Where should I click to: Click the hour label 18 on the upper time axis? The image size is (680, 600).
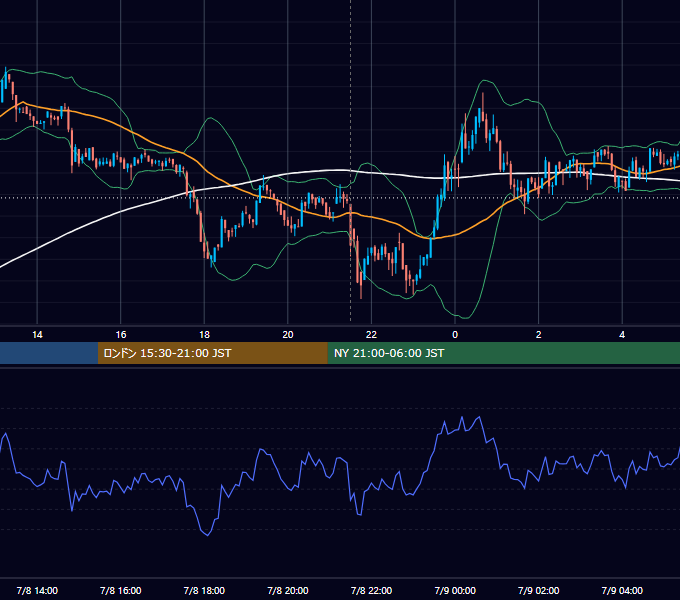pos(204,335)
